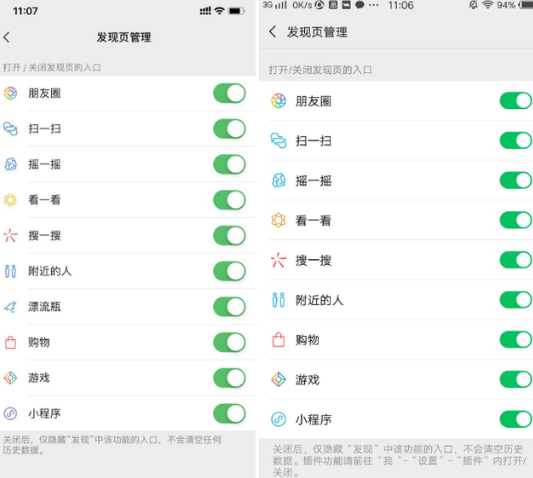Tap the 游戏 icon on the right screen
Image resolution: width=533 pixels, height=478 pixels.
[278, 379]
